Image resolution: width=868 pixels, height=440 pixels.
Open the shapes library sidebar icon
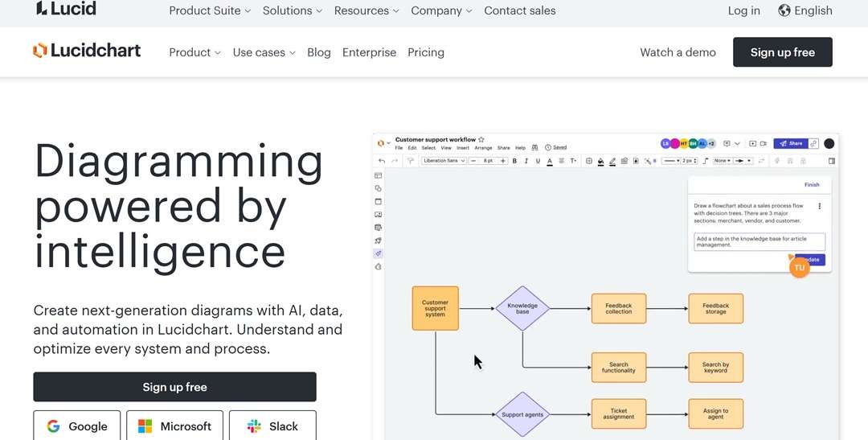pyautogui.click(x=378, y=188)
